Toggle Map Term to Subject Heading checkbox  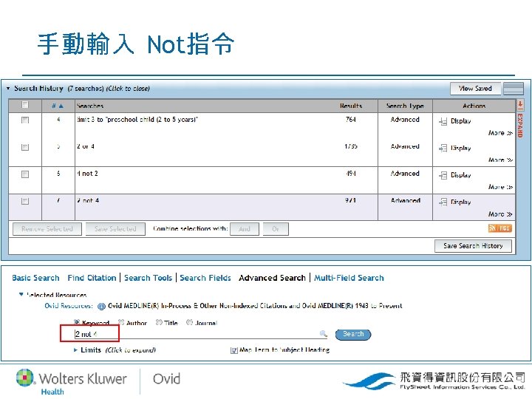tap(233, 350)
